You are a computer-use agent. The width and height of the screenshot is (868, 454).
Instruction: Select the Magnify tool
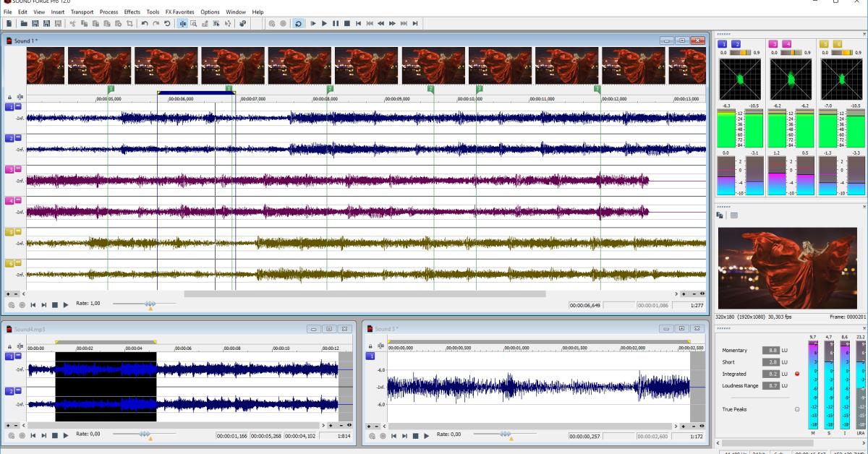tap(193, 23)
